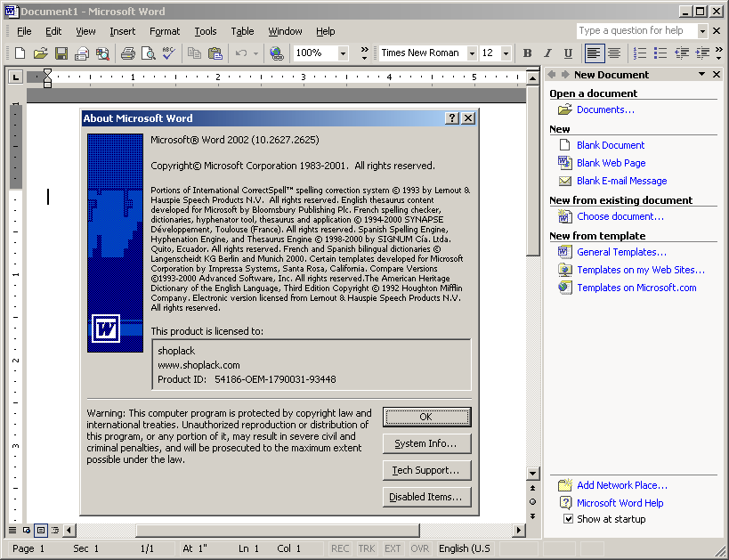This screenshot has height=560, width=729.
Task: Switch to Normal View icon
Action: click(12, 530)
